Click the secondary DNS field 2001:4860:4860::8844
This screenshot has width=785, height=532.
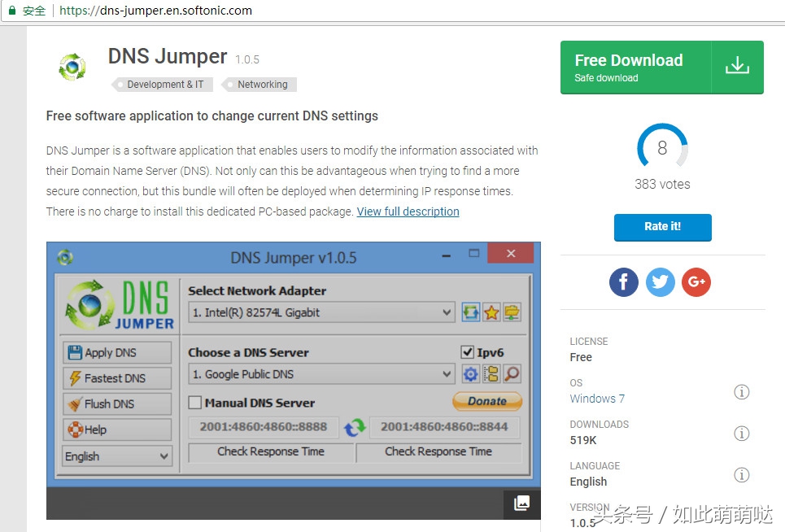[x=444, y=427]
